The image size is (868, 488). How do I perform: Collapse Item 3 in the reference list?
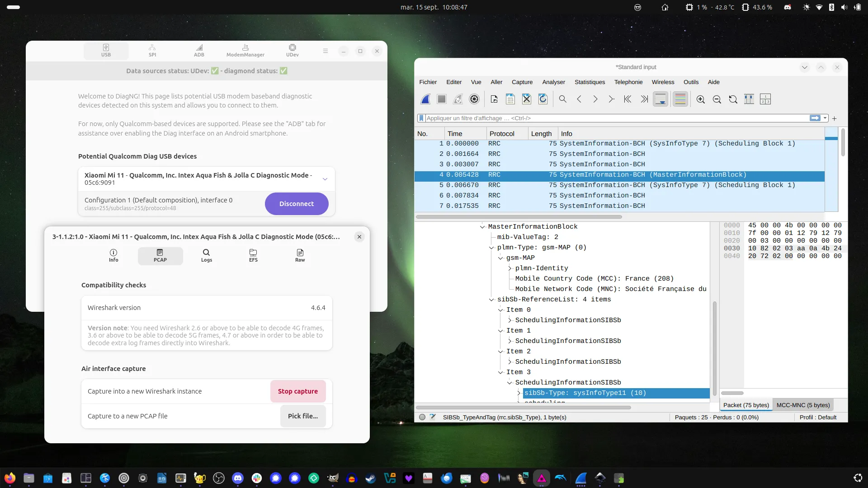click(500, 372)
